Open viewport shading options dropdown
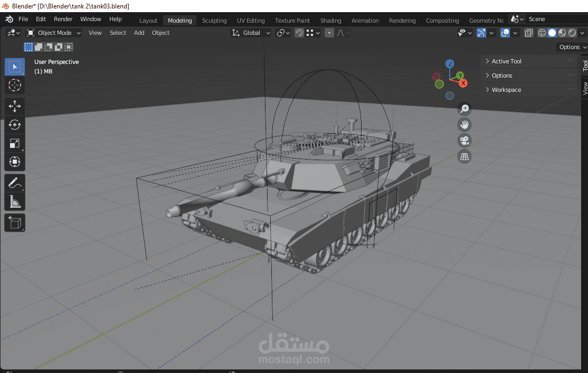 (x=582, y=33)
